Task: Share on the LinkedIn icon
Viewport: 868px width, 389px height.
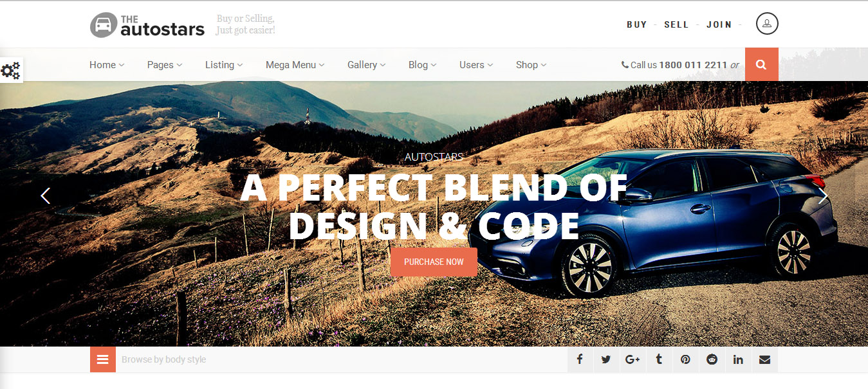Action: click(x=738, y=359)
